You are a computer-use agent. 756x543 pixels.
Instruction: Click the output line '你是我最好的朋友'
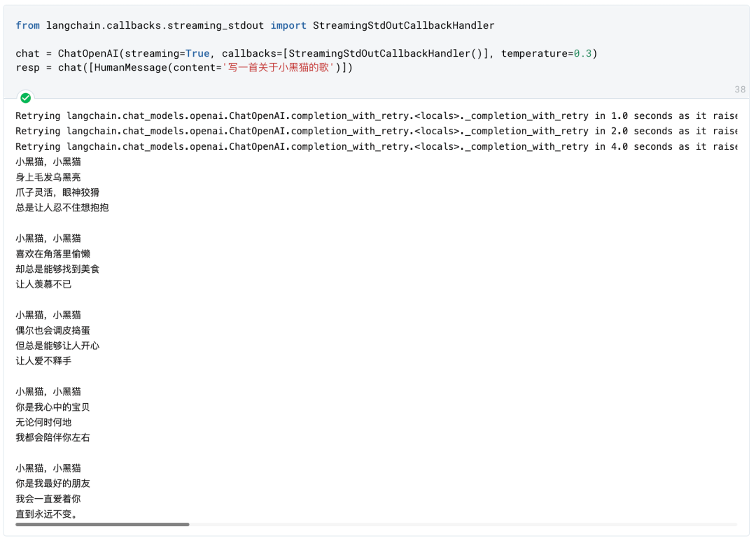(x=53, y=484)
